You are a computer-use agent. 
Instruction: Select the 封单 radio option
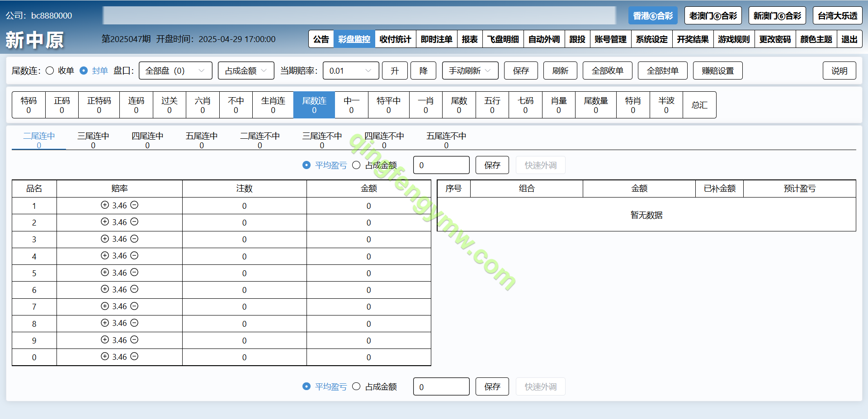point(84,71)
